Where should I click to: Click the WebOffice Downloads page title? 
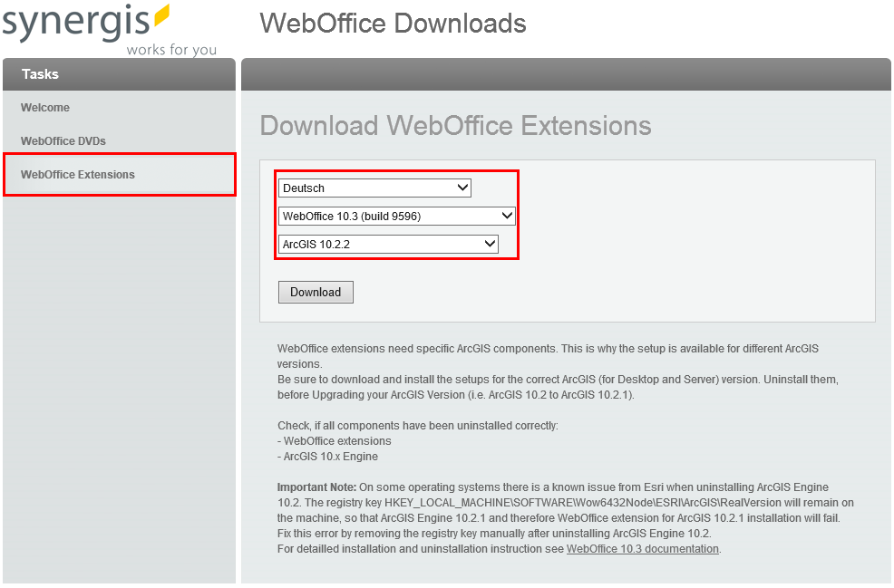coord(393,24)
